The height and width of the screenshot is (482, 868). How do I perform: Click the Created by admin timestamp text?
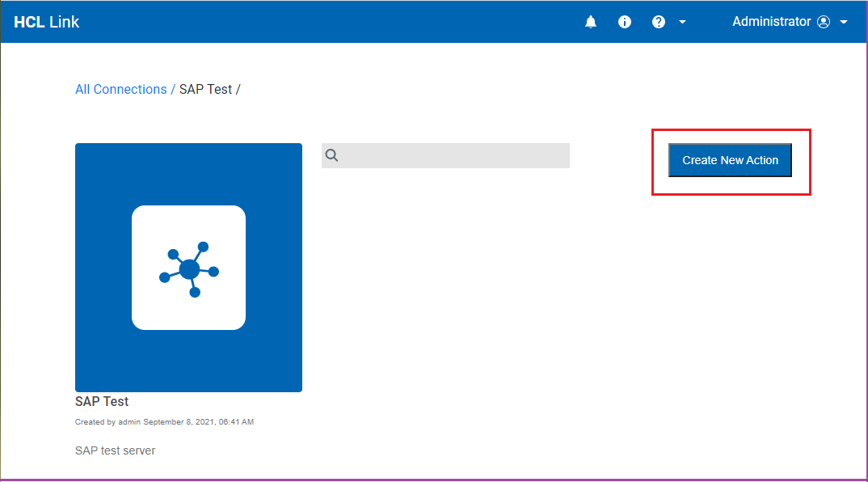(x=164, y=421)
